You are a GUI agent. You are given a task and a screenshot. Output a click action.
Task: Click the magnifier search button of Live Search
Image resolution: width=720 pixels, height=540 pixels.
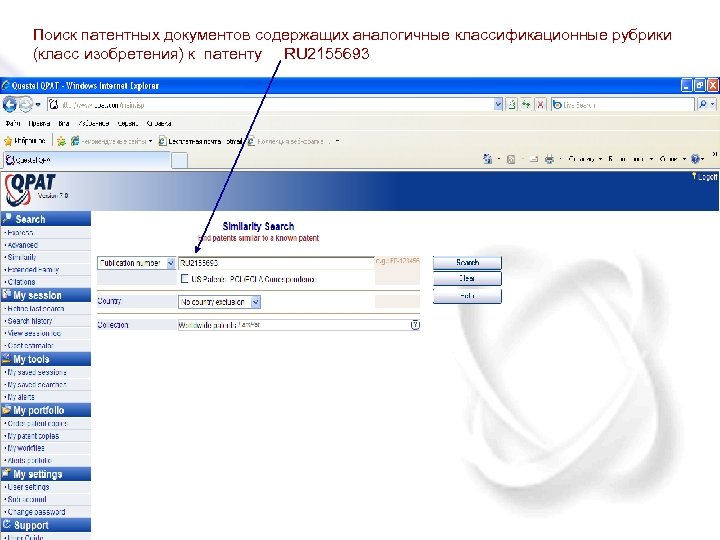pyautogui.click(x=703, y=105)
